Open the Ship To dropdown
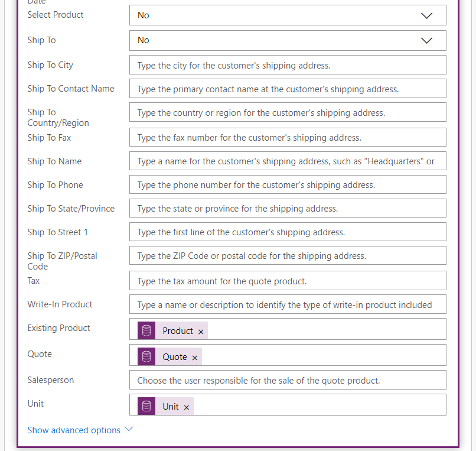476x451 pixels. 288,40
